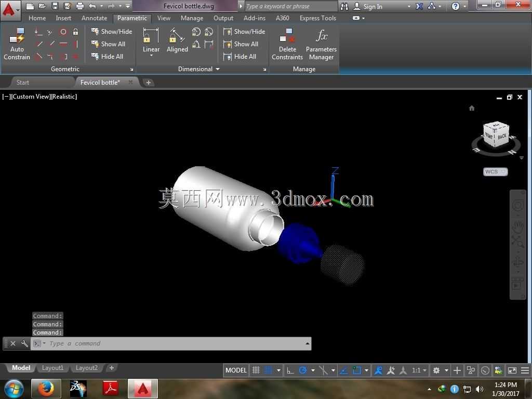Click dimensional constraints Show/Hide
This screenshot has width=532, height=399.
tap(244, 32)
